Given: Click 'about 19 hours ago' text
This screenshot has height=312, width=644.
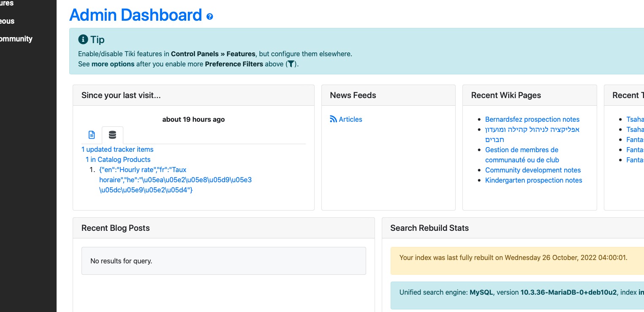Looking at the screenshot, I should pyautogui.click(x=193, y=120).
